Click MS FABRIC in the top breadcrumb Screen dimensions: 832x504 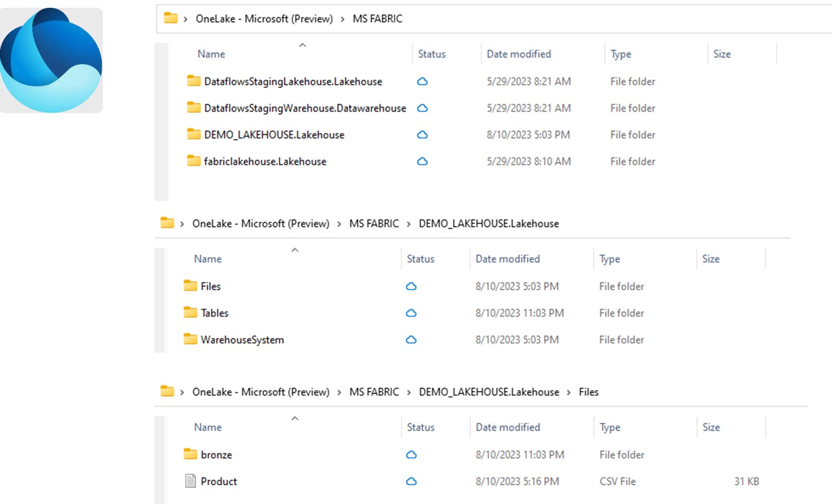377,19
